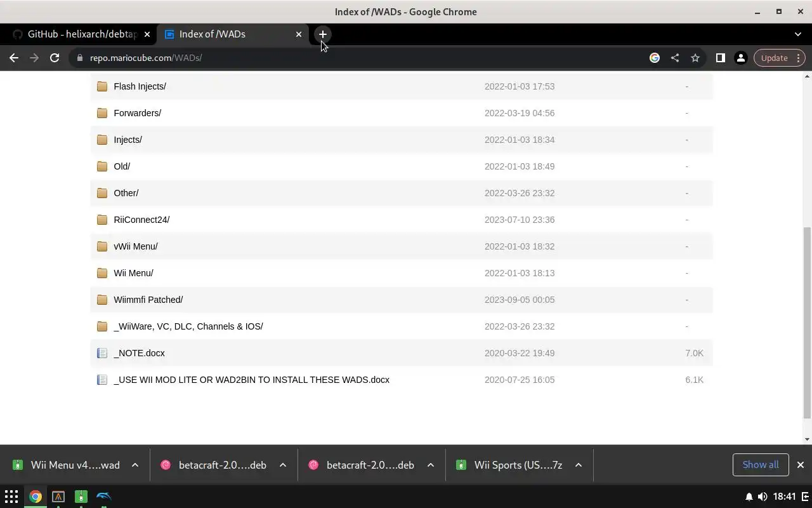
Task: Expand options for Wii Sports 7z download
Action: (x=579, y=465)
